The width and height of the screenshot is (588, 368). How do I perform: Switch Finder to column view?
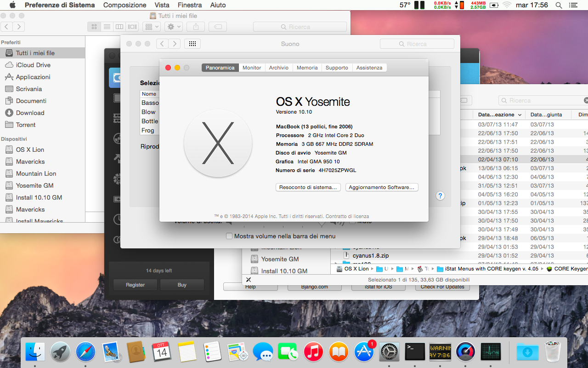click(119, 27)
